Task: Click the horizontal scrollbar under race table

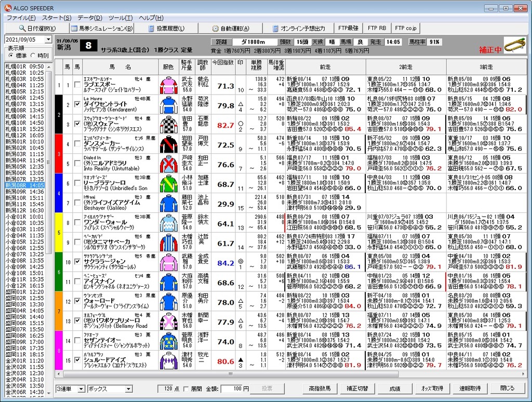Action: point(231,374)
